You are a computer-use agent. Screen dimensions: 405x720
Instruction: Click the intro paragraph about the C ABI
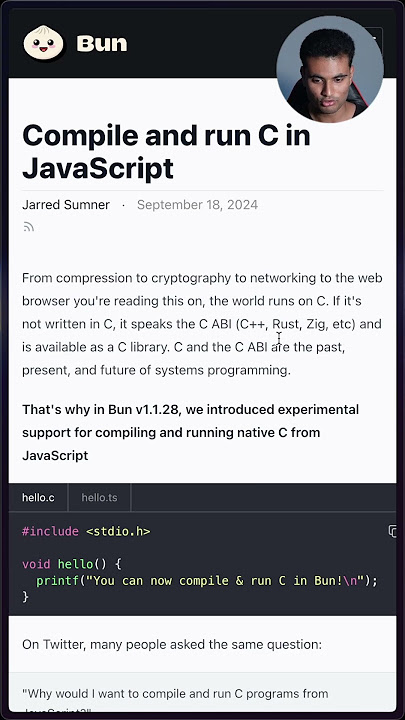202,324
